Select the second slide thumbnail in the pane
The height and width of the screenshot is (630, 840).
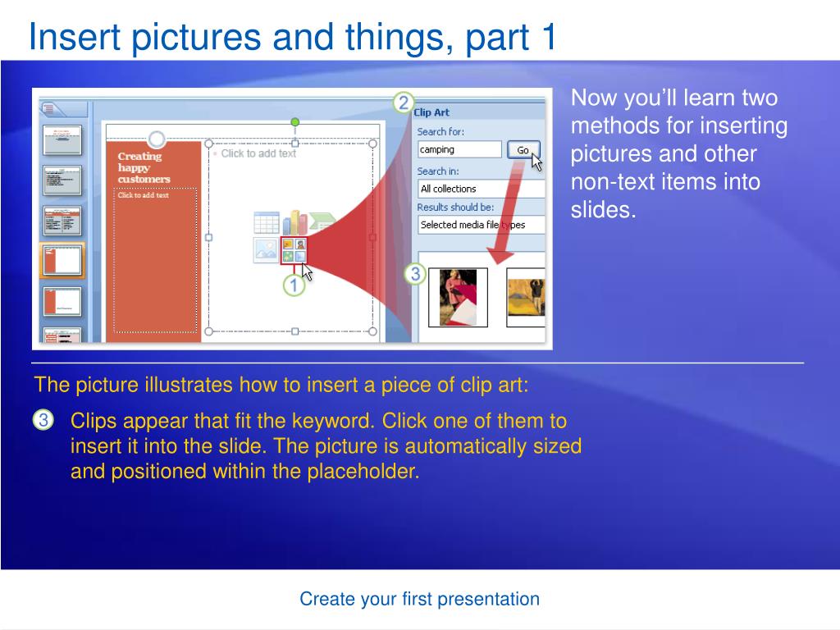pyautogui.click(x=62, y=180)
